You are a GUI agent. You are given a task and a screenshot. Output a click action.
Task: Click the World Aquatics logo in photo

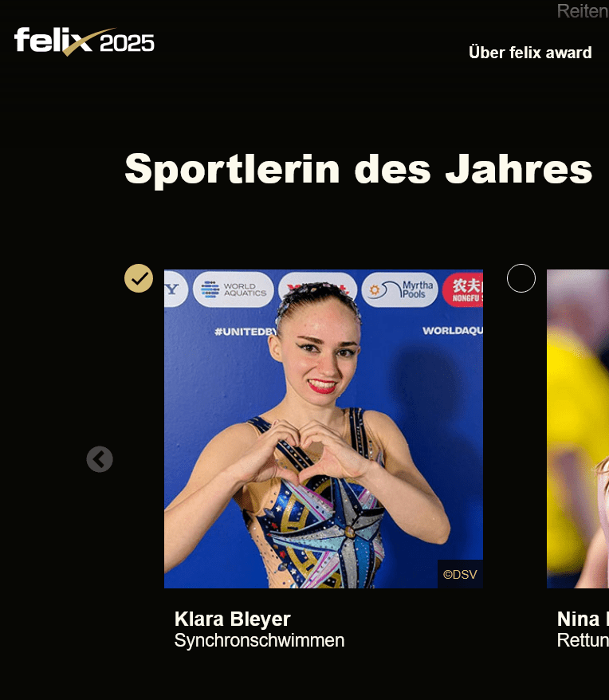click(233, 289)
